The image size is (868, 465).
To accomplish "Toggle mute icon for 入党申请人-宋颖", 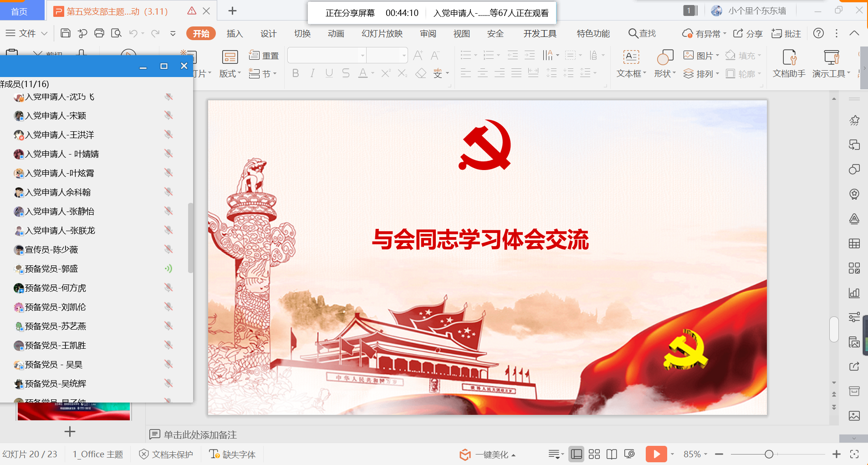I will pyautogui.click(x=168, y=115).
